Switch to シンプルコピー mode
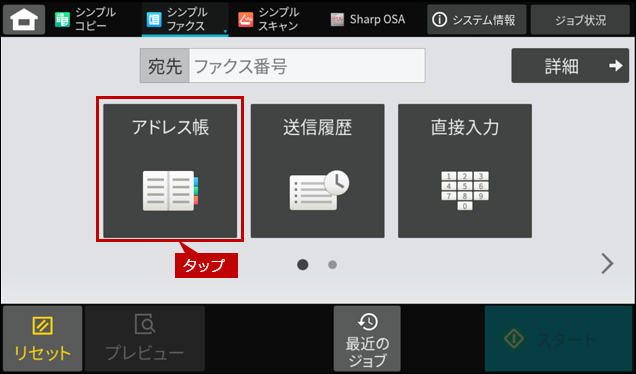 click(x=86, y=19)
